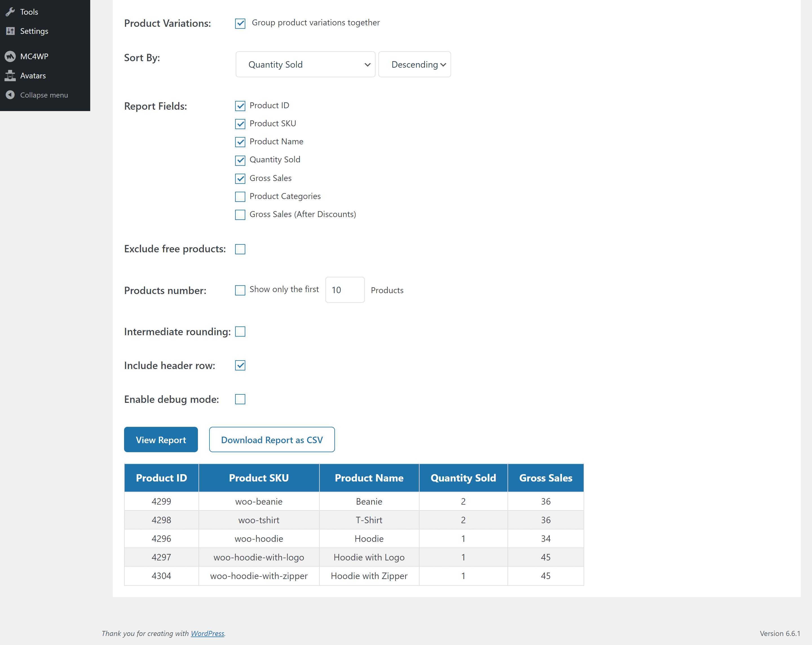This screenshot has height=645, width=812.
Task: Enable Intermediate rounding checkbox
Action: [240, 332]
